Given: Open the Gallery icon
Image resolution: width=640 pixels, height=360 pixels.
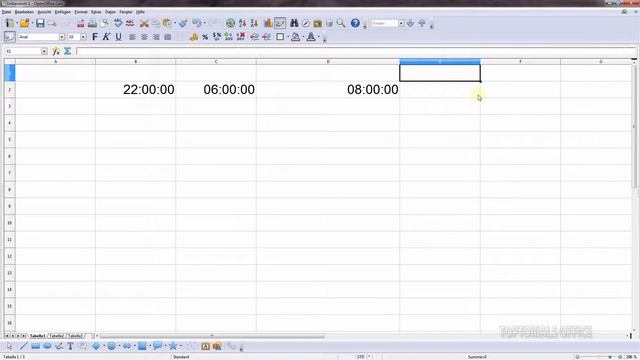Looking at the screenshot, I should 318,23.
